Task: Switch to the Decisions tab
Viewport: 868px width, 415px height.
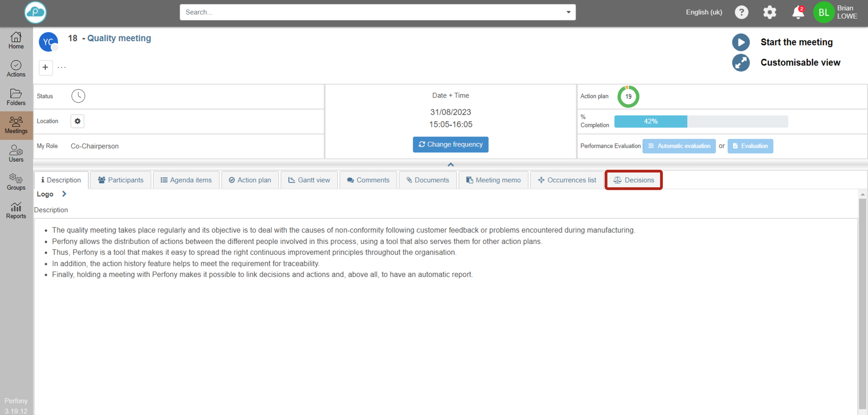Action: pyautogui.click(x=634, y=180)
